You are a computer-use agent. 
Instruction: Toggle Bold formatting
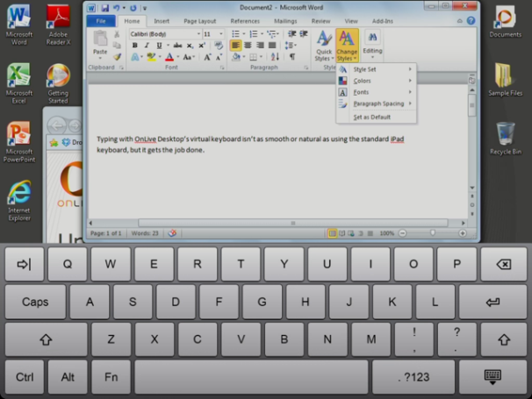point(134,45)
